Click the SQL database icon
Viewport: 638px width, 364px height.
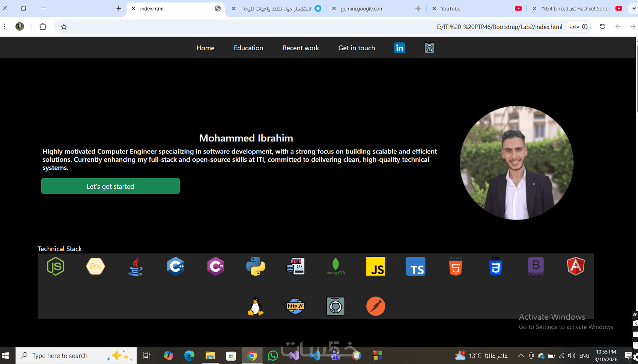(295, 266)
